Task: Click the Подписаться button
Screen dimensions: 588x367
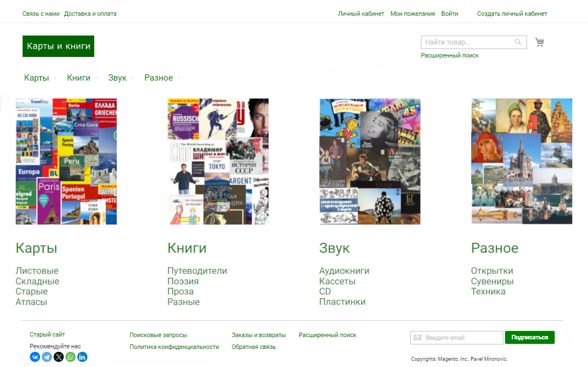Action: 530,338
